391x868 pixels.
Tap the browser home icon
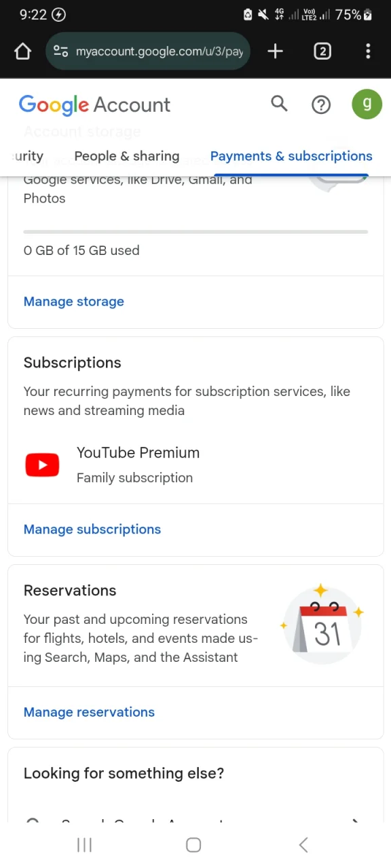[x=23, y=52]
